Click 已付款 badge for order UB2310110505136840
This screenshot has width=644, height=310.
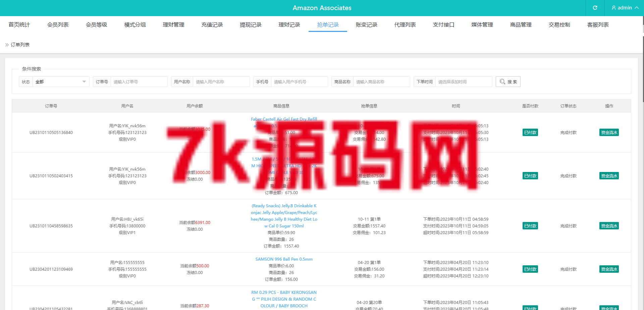pyautogui.click(x=530, y=132)
